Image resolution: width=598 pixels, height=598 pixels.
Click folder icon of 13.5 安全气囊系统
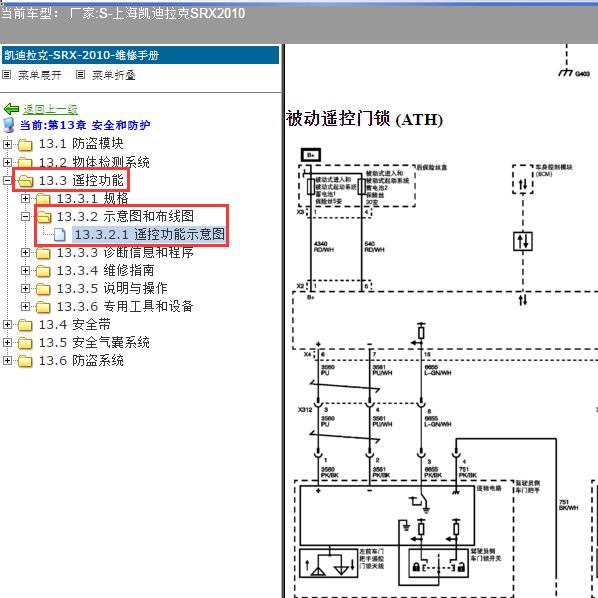point(25,342)
